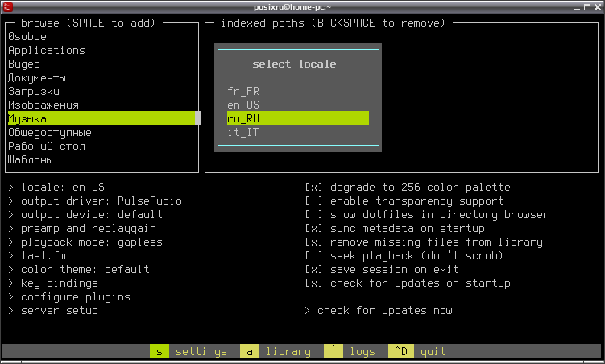
Task: Open output driver: PulseAudio setting
Action: coord(95,201)
